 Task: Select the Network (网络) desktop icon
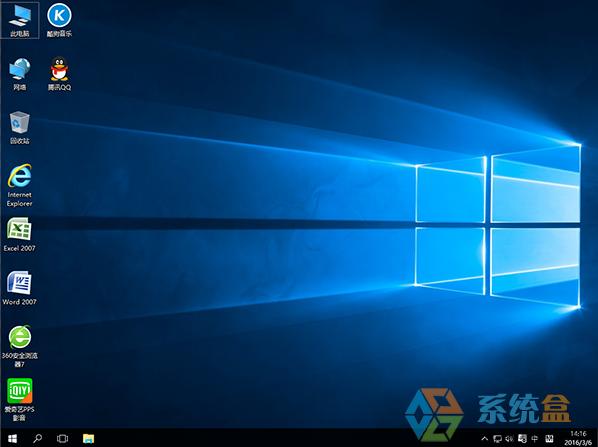[x=19, y=74]
